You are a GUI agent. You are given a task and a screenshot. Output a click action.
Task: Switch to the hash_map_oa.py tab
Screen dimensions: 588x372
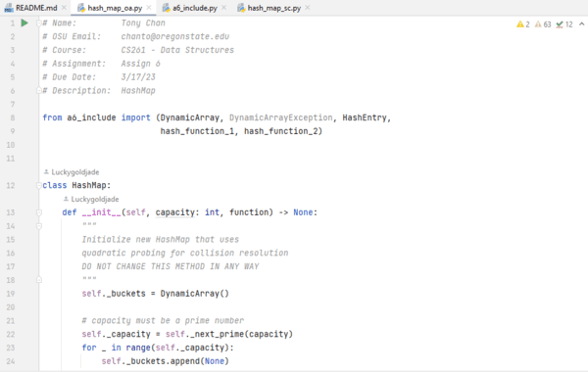point(115,8)
